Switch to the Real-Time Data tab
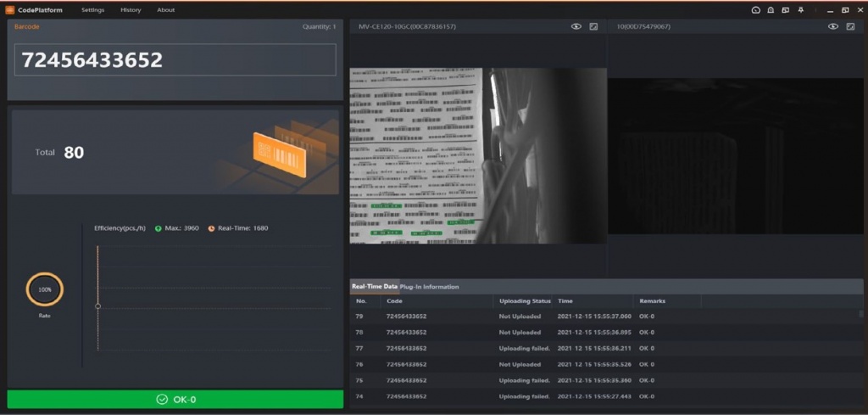Image resolution: width=868 pixels, height=415 pixels. (375, 287)
